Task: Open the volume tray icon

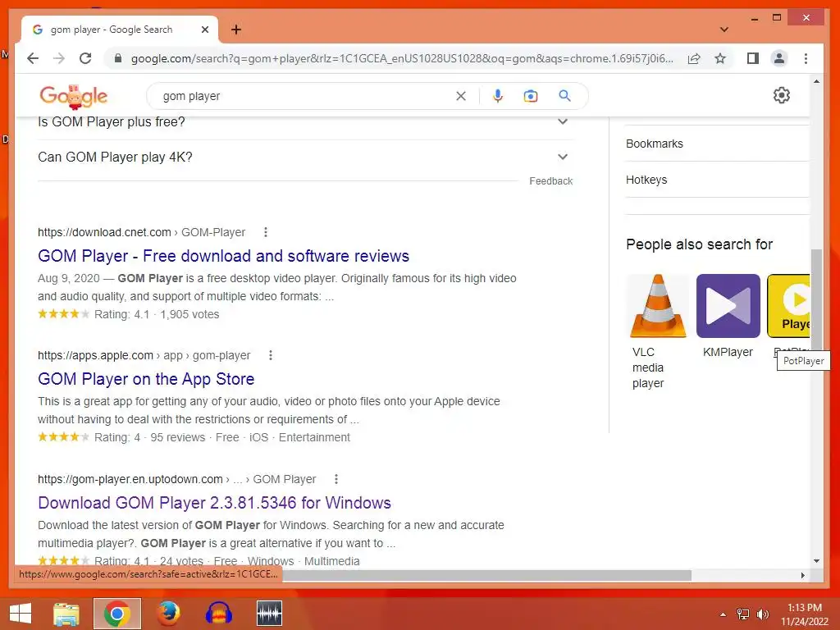Action: [x=762, y=614]
